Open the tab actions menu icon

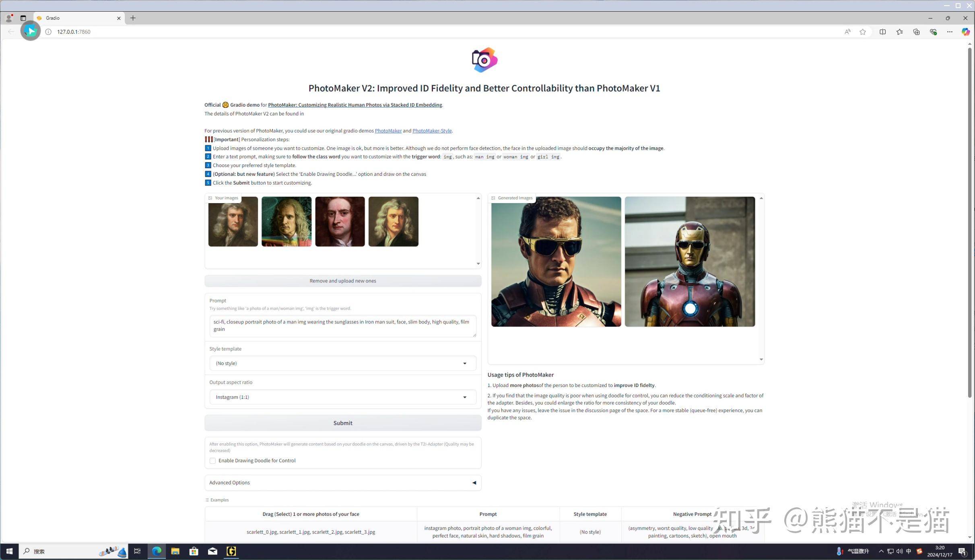[x=23, y=18]
